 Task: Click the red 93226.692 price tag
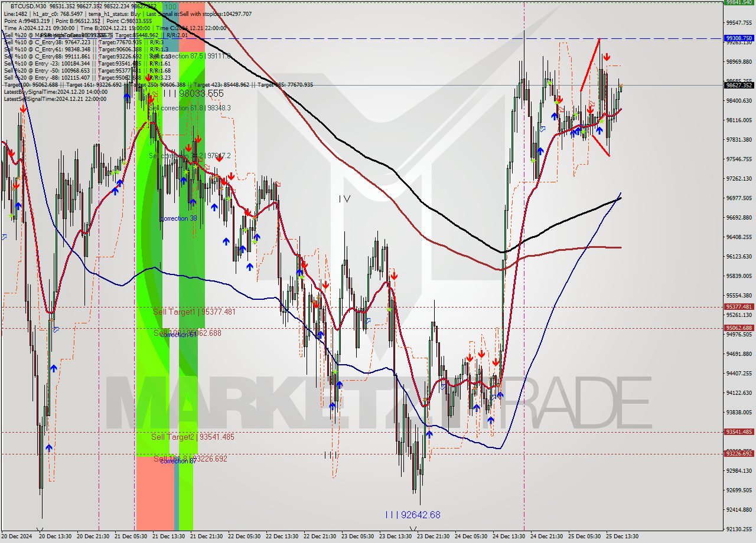(739, 453)
